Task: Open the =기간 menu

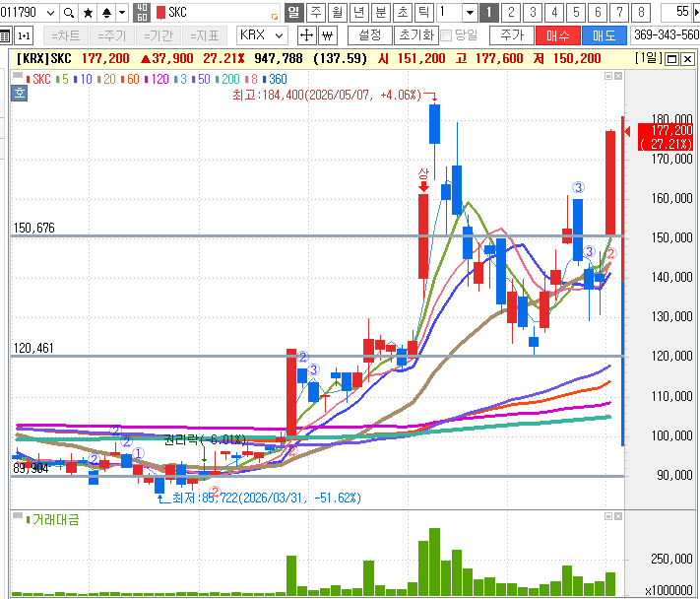Action: (159, 35)
